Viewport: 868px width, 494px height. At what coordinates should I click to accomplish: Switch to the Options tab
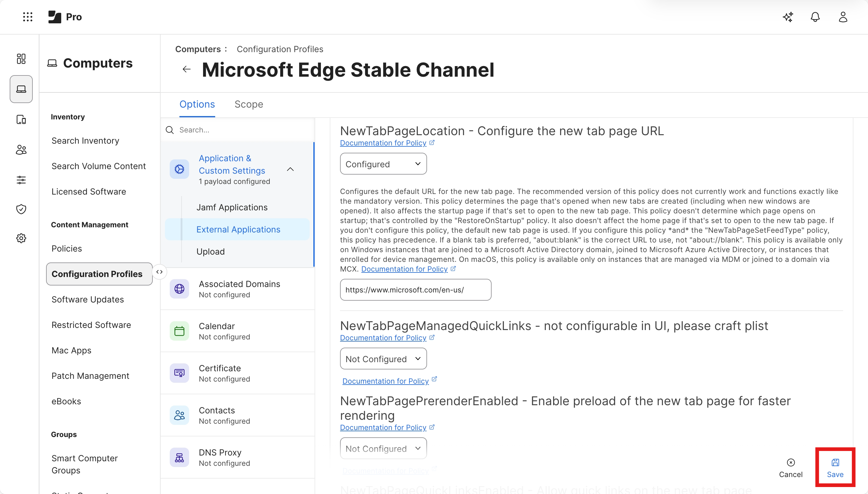[x=197, y=105]
